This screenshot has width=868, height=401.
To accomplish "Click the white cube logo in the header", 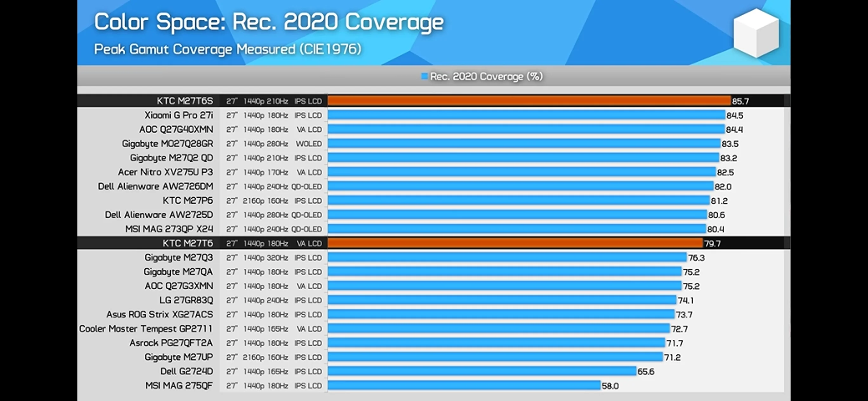I will coord(756,33).
